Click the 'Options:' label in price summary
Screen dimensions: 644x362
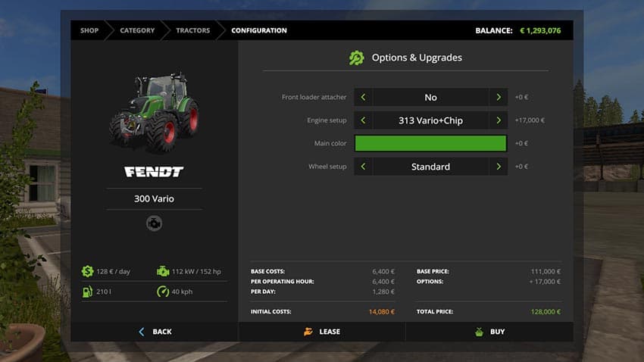click(430, 282)
